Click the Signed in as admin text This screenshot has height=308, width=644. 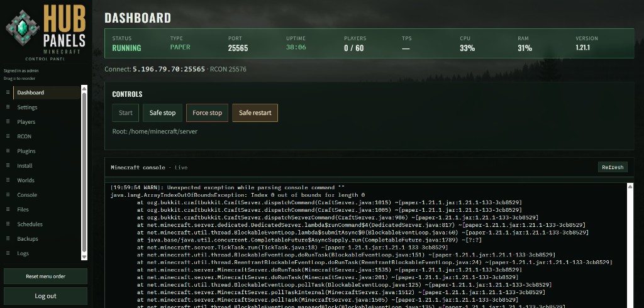(x=21, y=70)
